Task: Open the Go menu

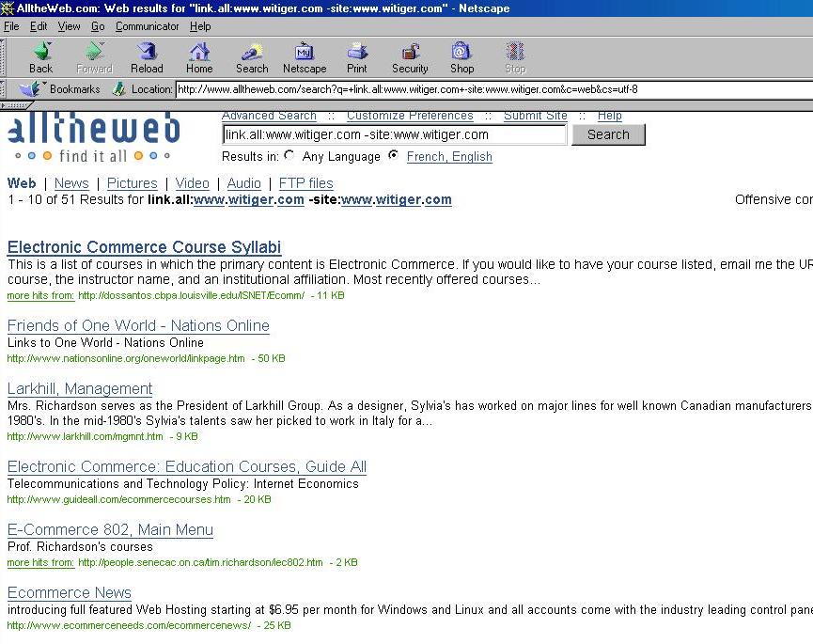Action: [98, 26]
